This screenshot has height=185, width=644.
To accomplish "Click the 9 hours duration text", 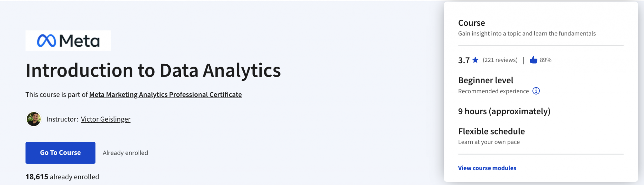I will click(x=504, y=111).
